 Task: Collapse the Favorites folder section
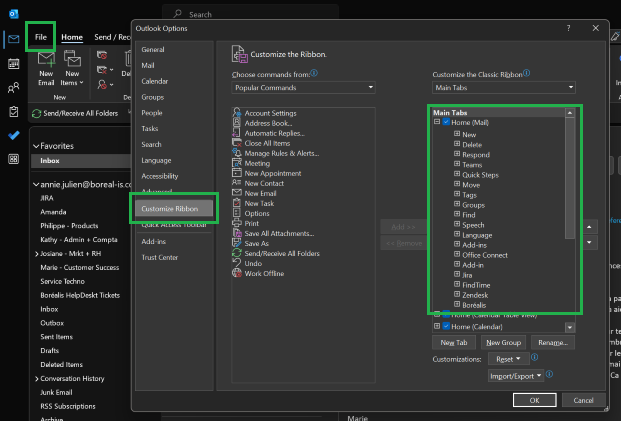click(x=36, y=146)
